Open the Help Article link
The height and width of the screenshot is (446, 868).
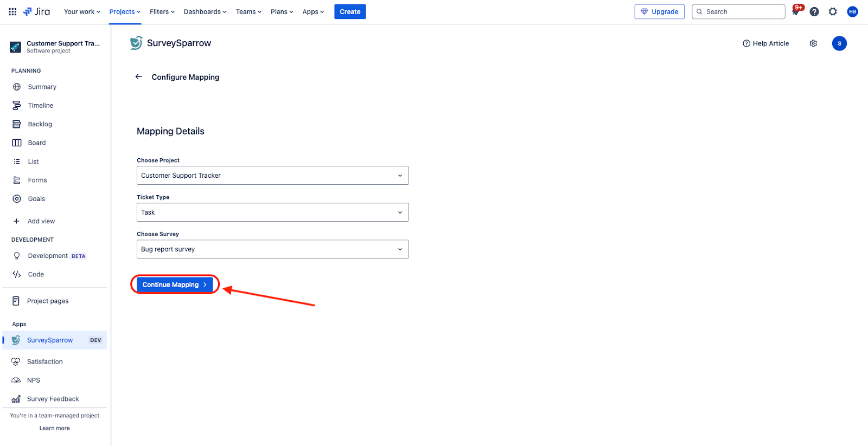(766, 43)
